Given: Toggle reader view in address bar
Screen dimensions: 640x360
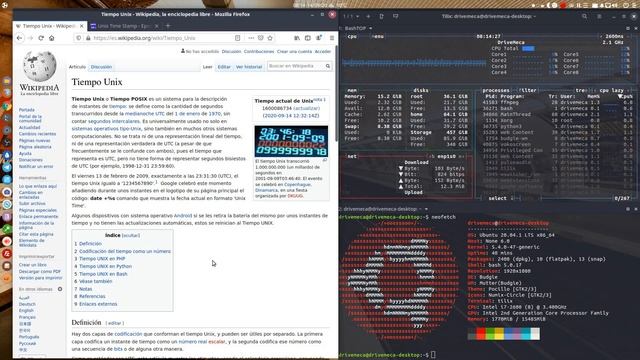Looking at the screenshot, I should click(238, 38).
